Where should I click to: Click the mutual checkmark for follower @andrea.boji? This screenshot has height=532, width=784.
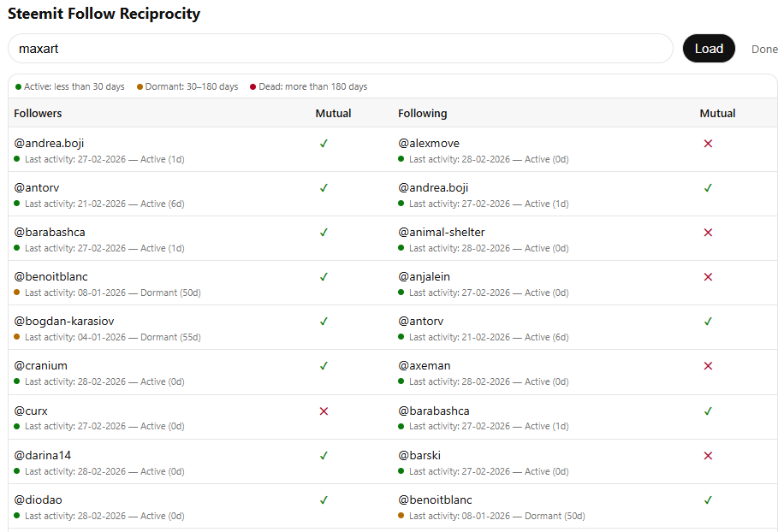pyautogui.click(x=324, y=144)
